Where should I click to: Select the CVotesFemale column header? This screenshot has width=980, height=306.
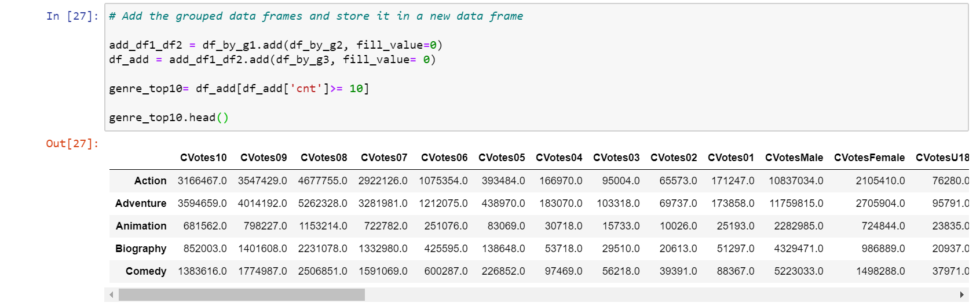pos(869,158)
